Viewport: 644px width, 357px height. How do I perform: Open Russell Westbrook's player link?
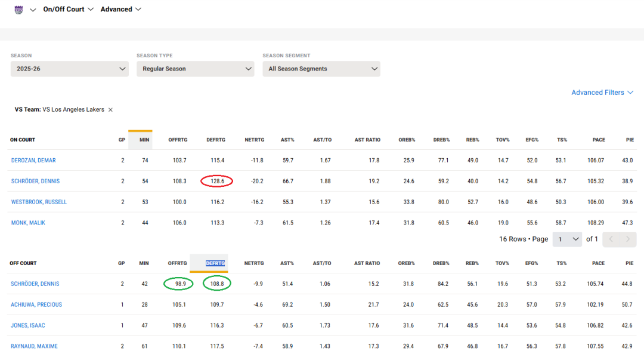[x=39, y=202]
